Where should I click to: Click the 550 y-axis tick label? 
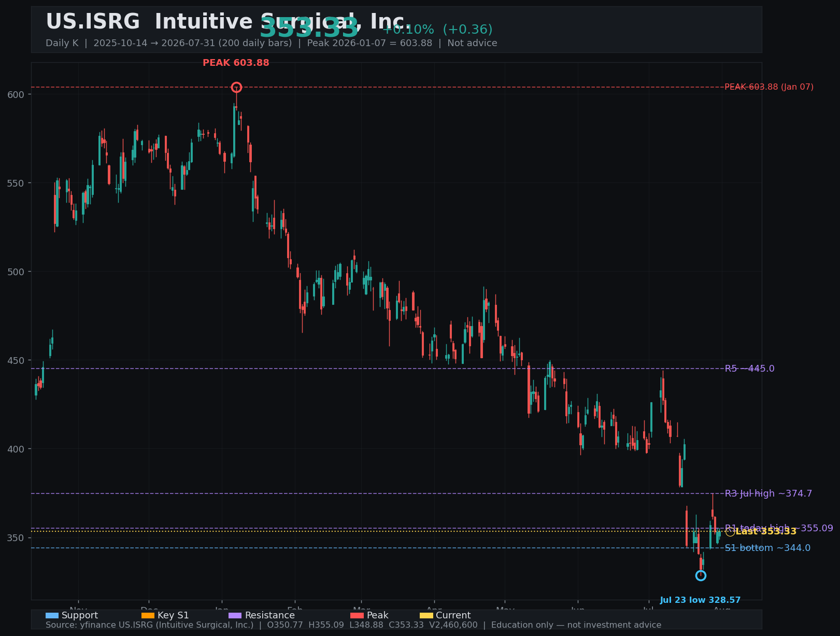(x=16, y=183)
